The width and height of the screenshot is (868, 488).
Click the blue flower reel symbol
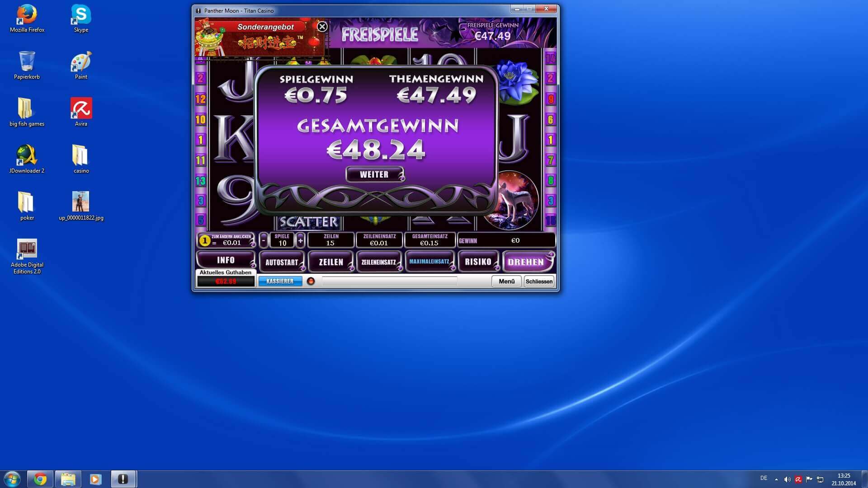(518, 81)
